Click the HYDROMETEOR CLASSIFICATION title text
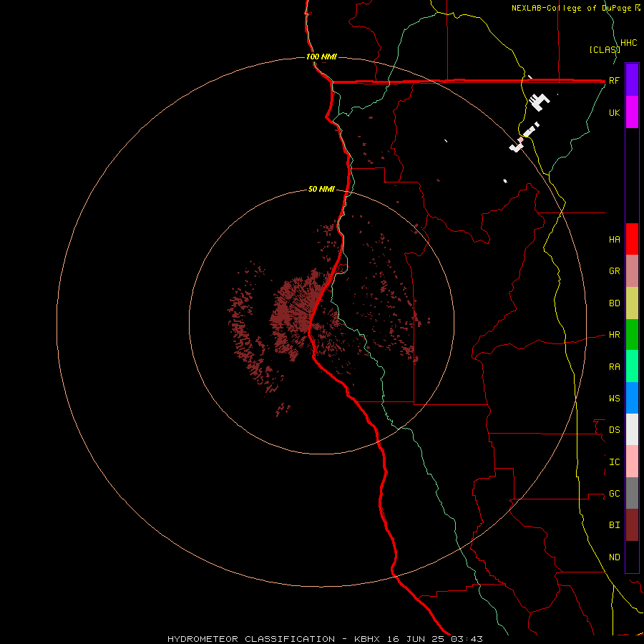The width and height of the screenshot is (644, 644). [251, 639]
